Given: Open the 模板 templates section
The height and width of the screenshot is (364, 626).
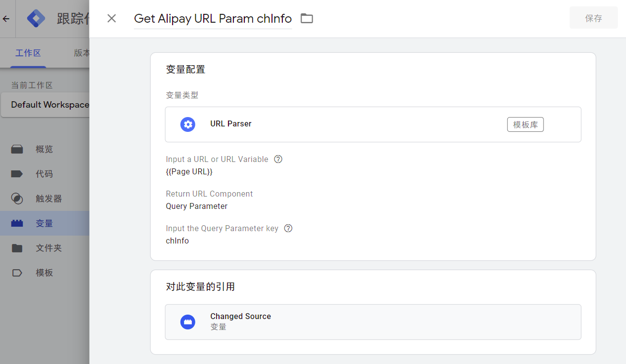Looking at the screenshot, I should [45, 273].
